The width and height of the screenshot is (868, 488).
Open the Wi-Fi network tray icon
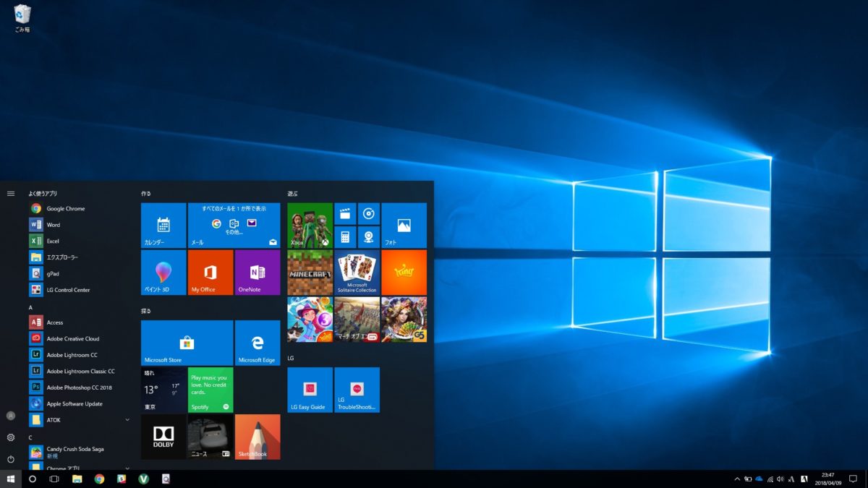click(x=770, y=479)
